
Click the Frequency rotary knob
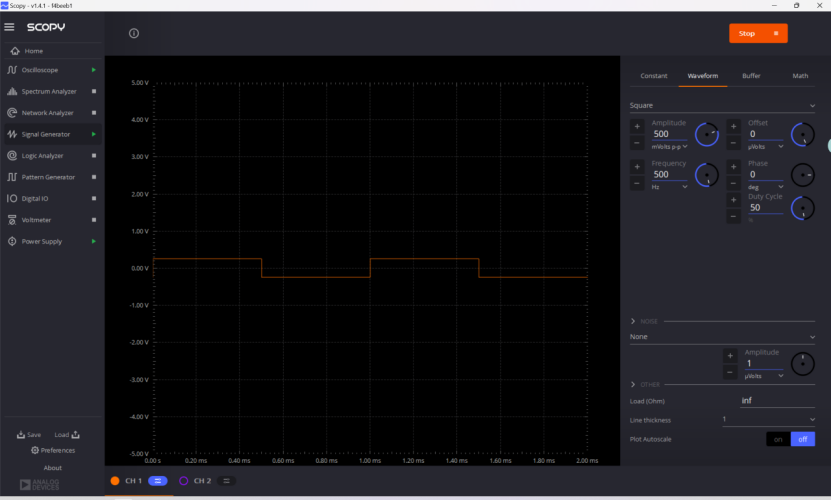(706, 174)
